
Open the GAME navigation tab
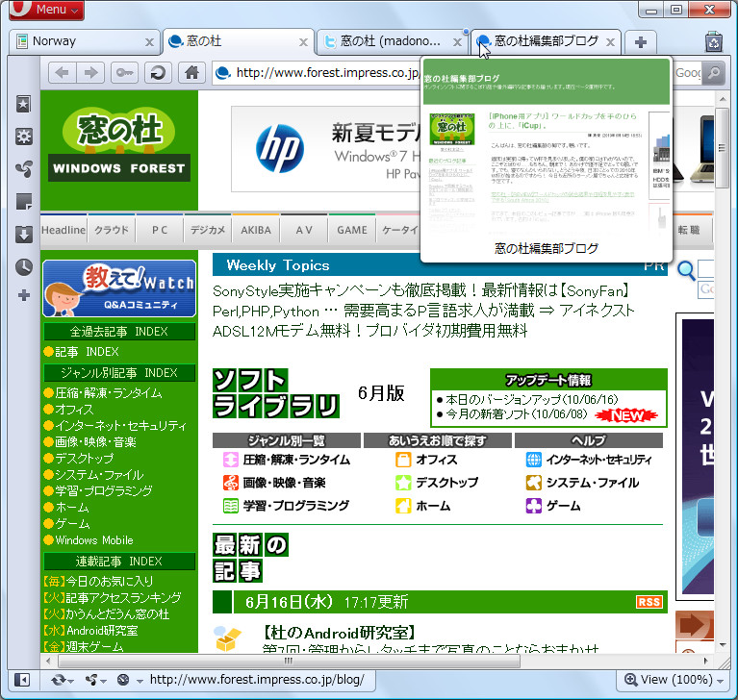[352, 231]
